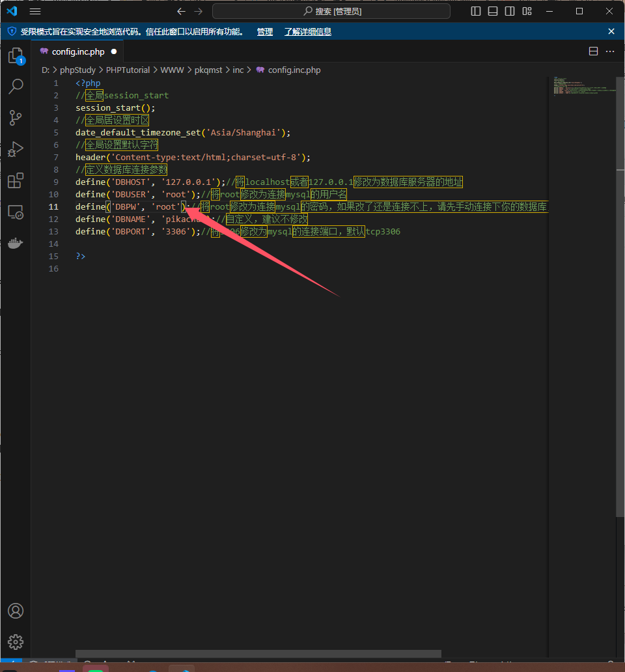Click the 管理 link in the banner
The height and width of the screenshot is (672, 625).
tap(265, 31)
